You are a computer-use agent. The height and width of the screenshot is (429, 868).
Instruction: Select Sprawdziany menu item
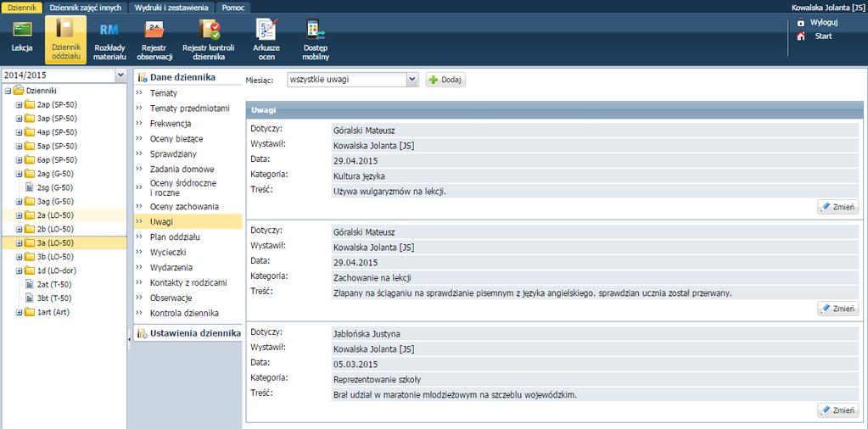173,153
